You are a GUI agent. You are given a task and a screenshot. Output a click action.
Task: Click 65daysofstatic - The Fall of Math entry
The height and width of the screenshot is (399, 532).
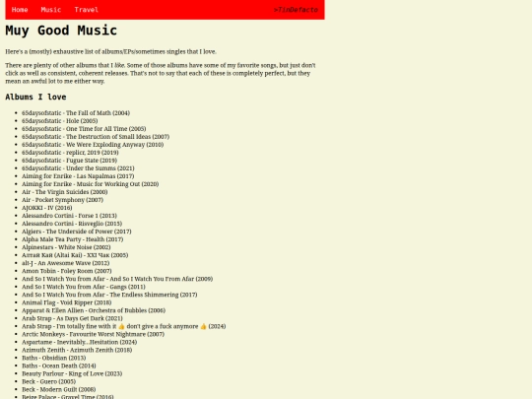tap(76, 113)
